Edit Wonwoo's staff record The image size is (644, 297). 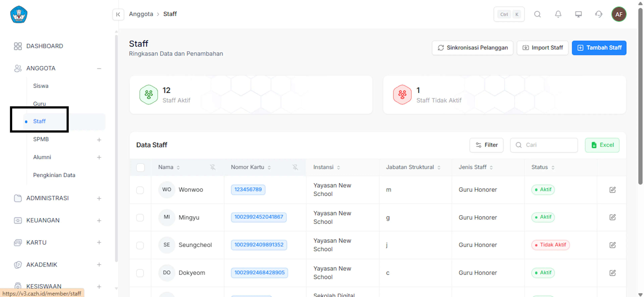(612, 189)
